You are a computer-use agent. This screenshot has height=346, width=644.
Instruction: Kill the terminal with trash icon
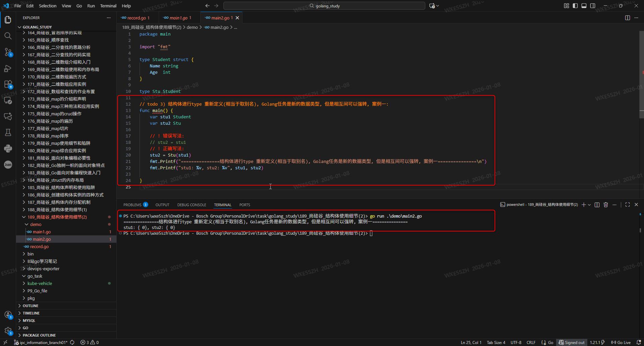[606, 205]
